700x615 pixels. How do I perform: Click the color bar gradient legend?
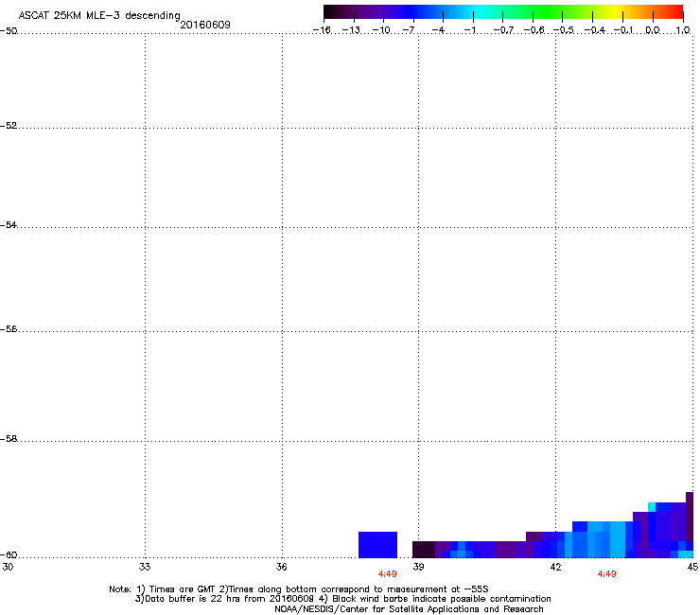[x=503, y=11]
